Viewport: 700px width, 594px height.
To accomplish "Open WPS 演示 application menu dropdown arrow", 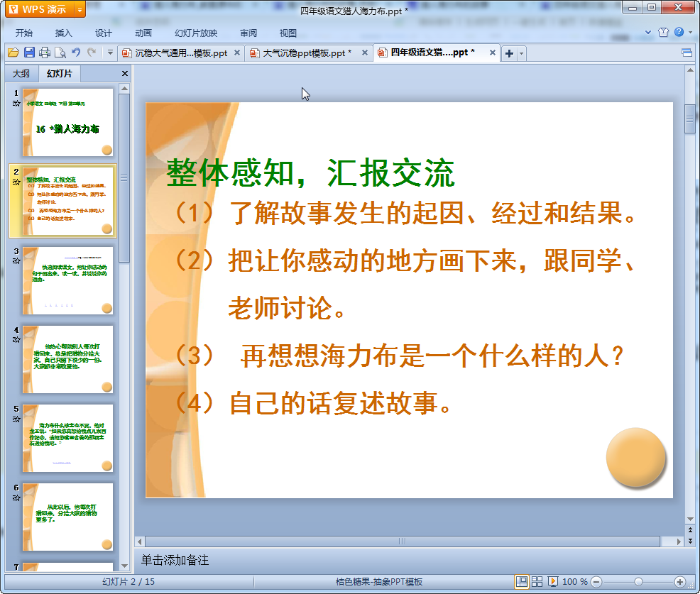I will click(80, 9).
